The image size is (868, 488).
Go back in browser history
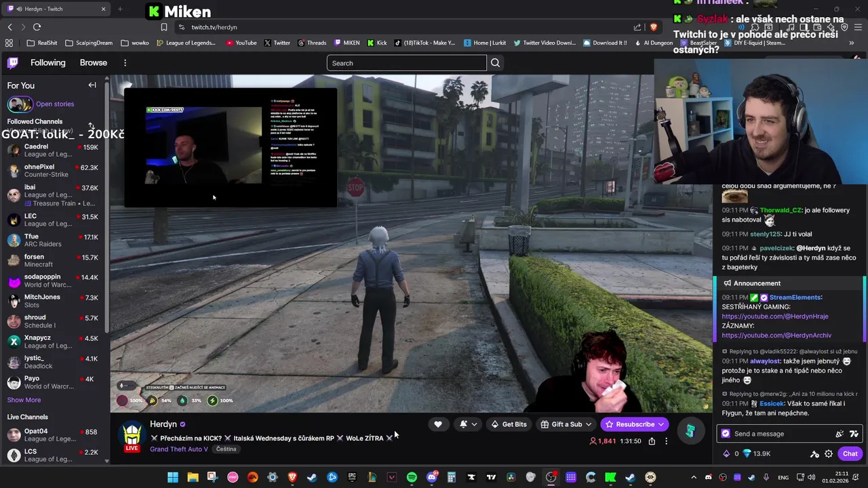(x=9, y=27)
